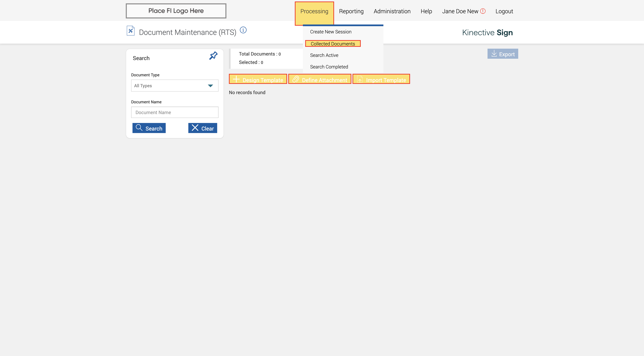Open the Reporting menu
This screenshot has height=356, width=644.
[351, 12]
